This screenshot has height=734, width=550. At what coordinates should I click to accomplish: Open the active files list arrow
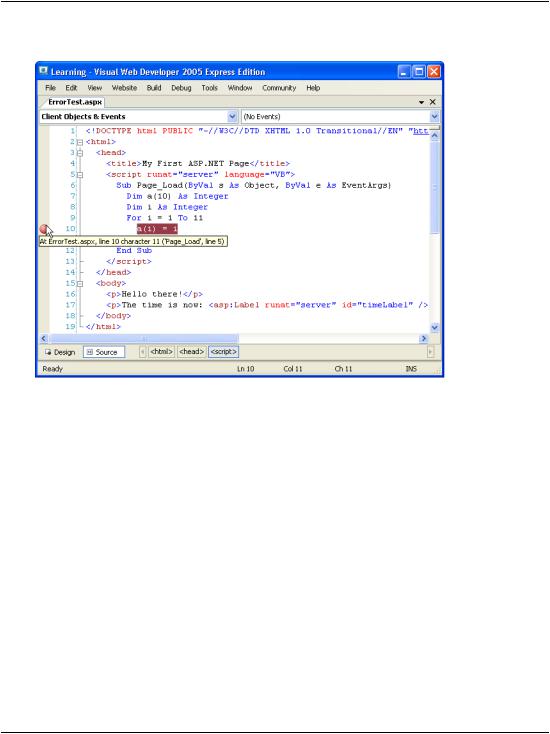421,102
